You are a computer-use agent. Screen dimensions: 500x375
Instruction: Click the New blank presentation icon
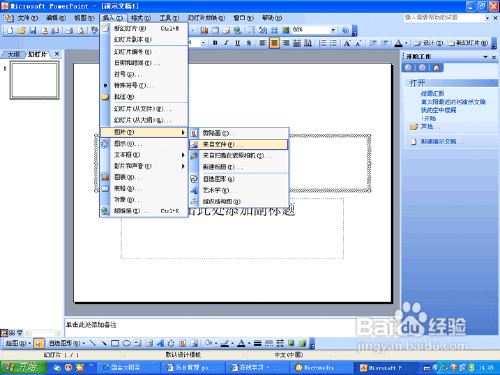click(x=10, y=31)
